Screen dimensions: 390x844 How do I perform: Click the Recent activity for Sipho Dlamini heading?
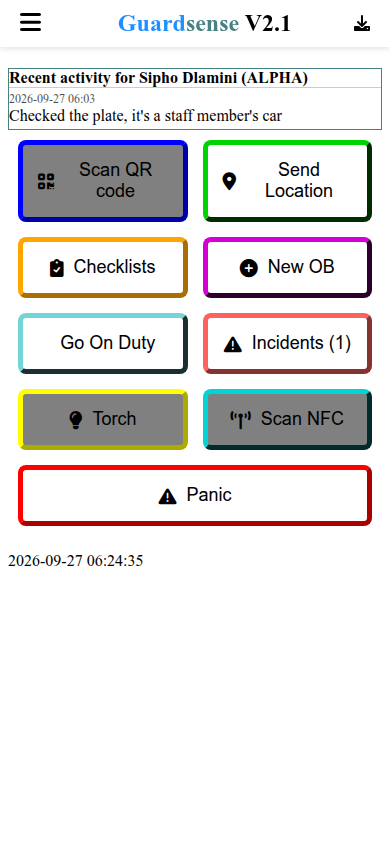pyautogui.click(x=159, y=78)
